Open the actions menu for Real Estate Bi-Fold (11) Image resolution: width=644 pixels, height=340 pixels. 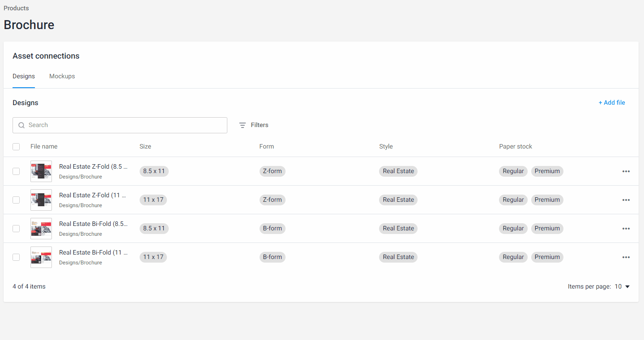[x=626, y=257]
